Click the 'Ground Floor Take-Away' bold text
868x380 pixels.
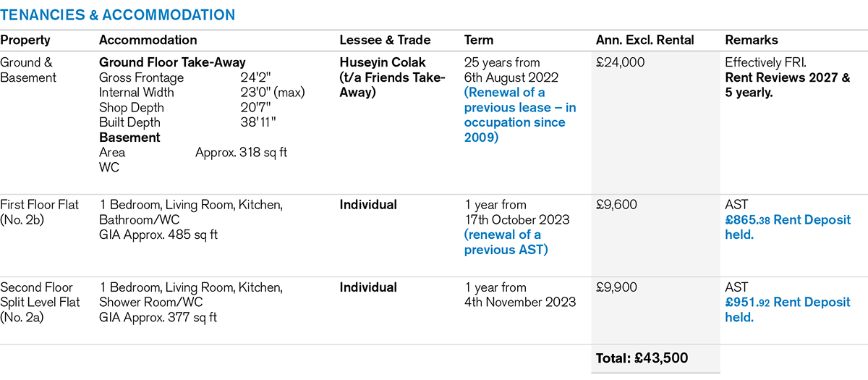(x=171, y=63)
